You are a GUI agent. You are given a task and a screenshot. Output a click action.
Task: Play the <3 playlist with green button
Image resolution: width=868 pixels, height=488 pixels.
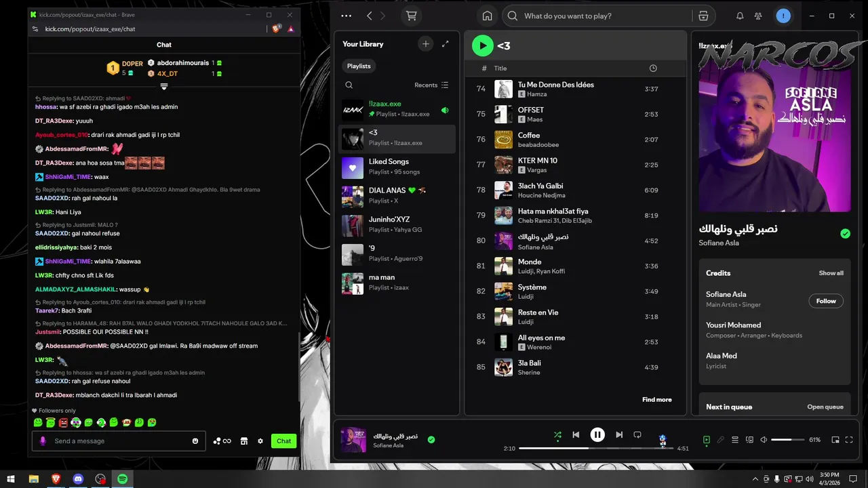click(483, 45)
